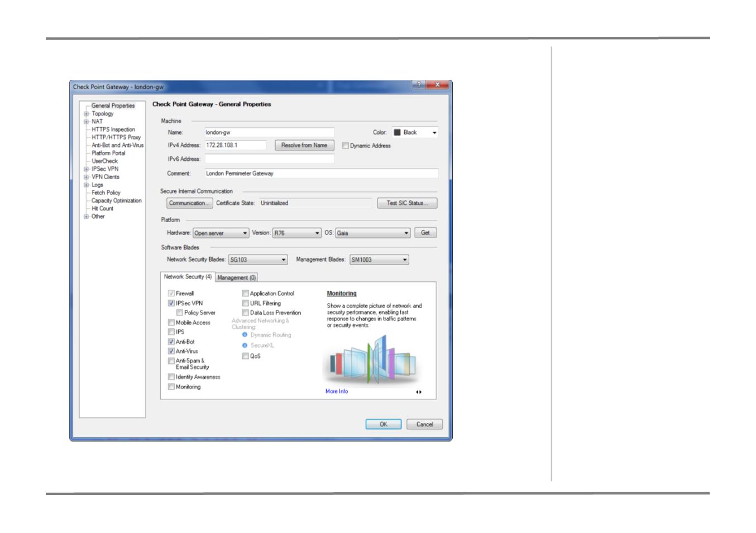Enable the Application Control blade
The image size is (756, 533).
point(246,294)
